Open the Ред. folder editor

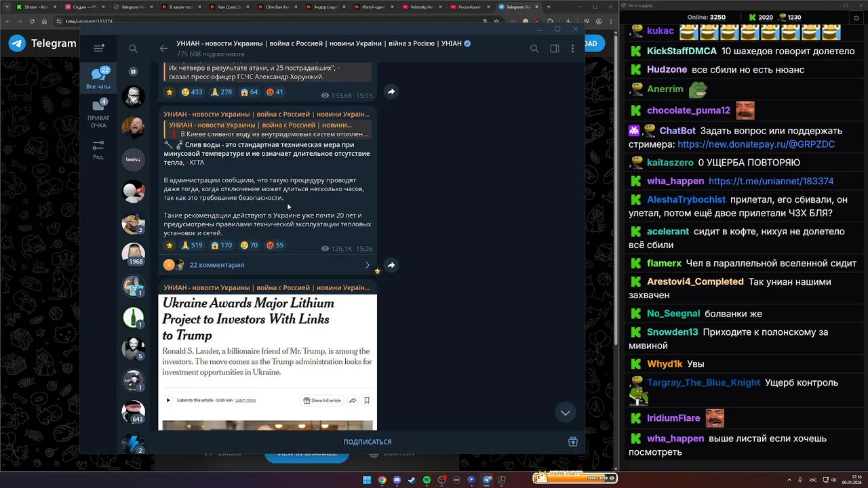(98, 150)
